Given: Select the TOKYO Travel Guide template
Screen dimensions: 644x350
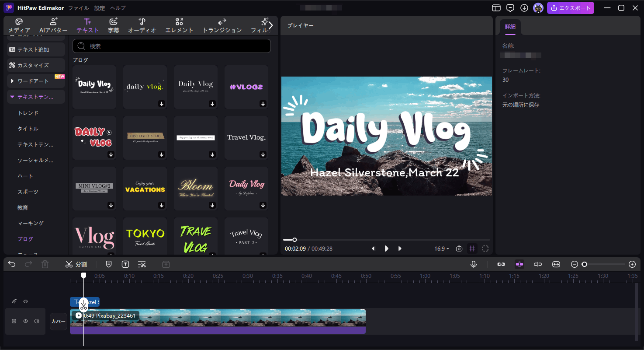Looking at the screenshot, I should [x=145, y=236].
